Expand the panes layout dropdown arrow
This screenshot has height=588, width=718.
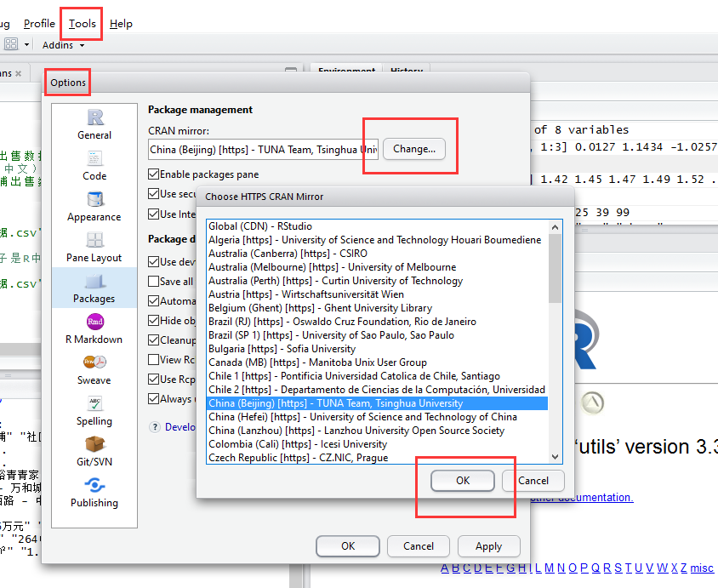tap(26, 44)
